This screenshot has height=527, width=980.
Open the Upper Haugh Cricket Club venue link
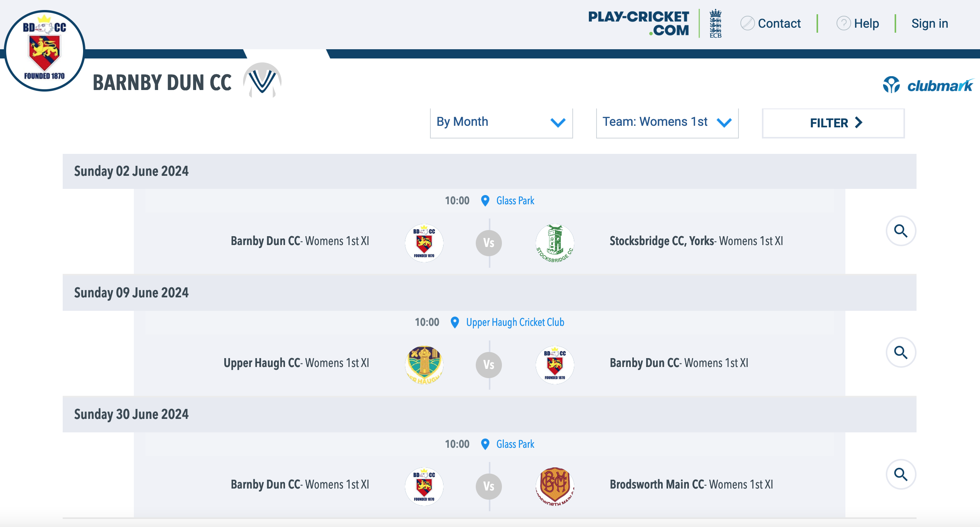coord(515,322)
